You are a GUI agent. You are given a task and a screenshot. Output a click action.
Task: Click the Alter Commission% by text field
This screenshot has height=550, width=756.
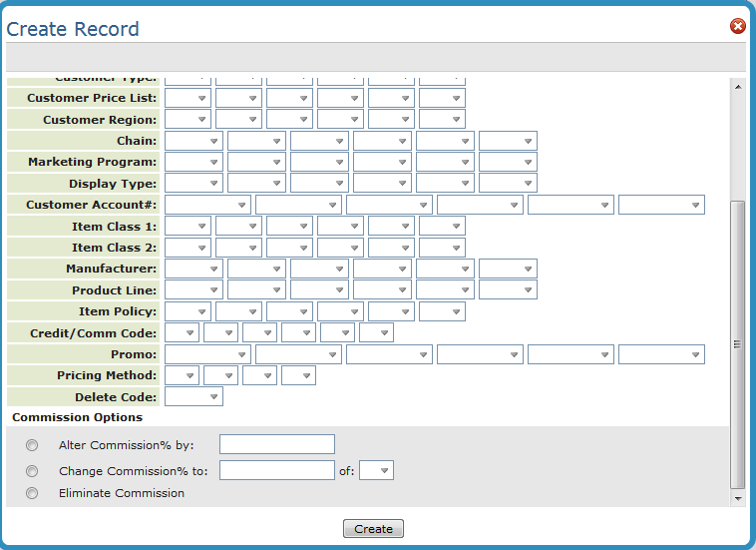tap(277, 445)
